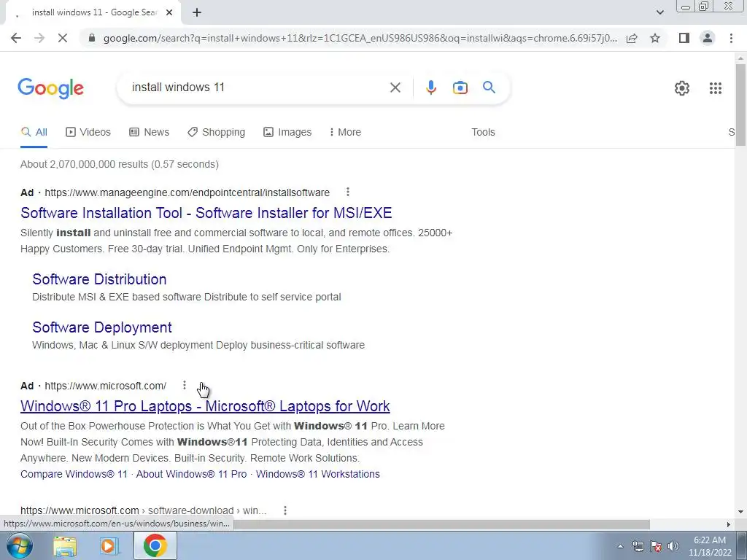Stop loading the page
This screenshot has width=747, height=560.
click(x=63, y=38)
